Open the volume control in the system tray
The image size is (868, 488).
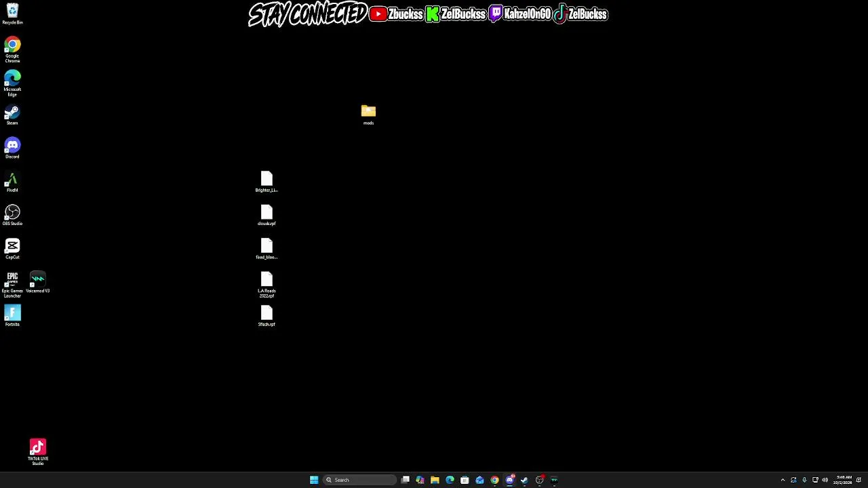coord(825,480)
